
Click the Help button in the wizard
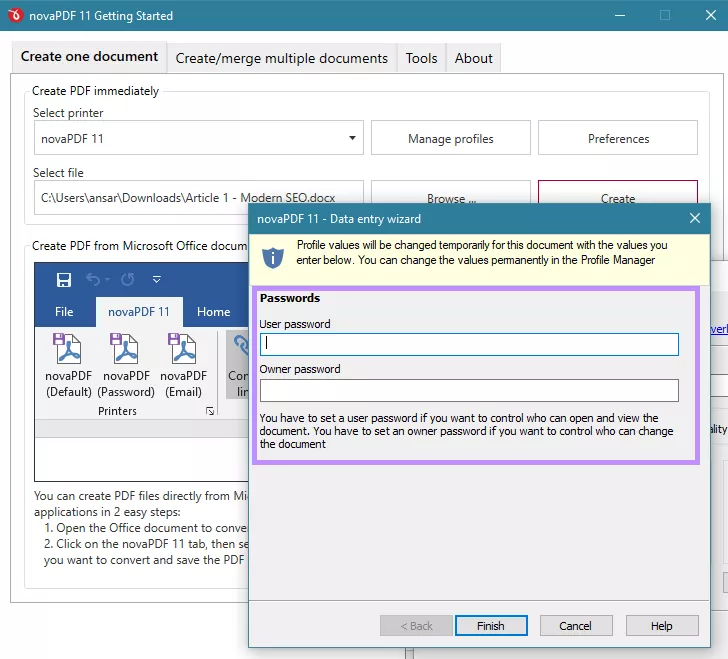[662, 626]
